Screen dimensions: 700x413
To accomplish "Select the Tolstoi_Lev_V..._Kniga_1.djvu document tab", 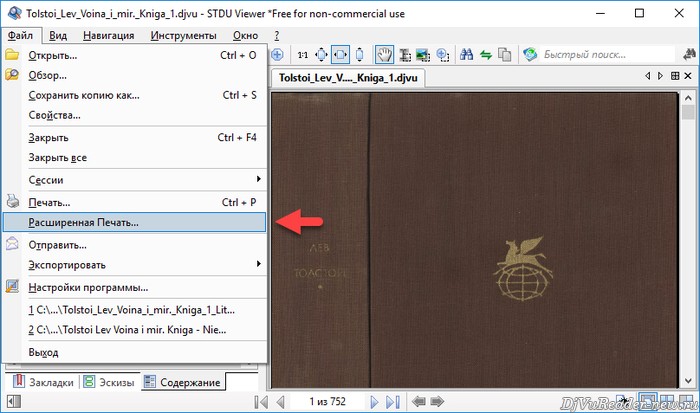I will coord(348,78).
